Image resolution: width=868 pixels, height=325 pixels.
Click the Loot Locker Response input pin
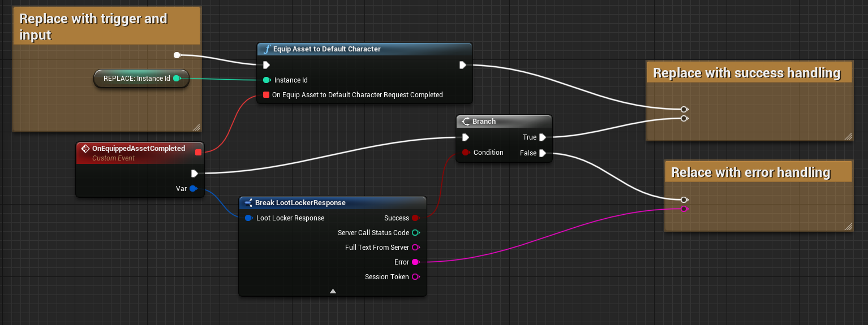(x=248, y=218)
